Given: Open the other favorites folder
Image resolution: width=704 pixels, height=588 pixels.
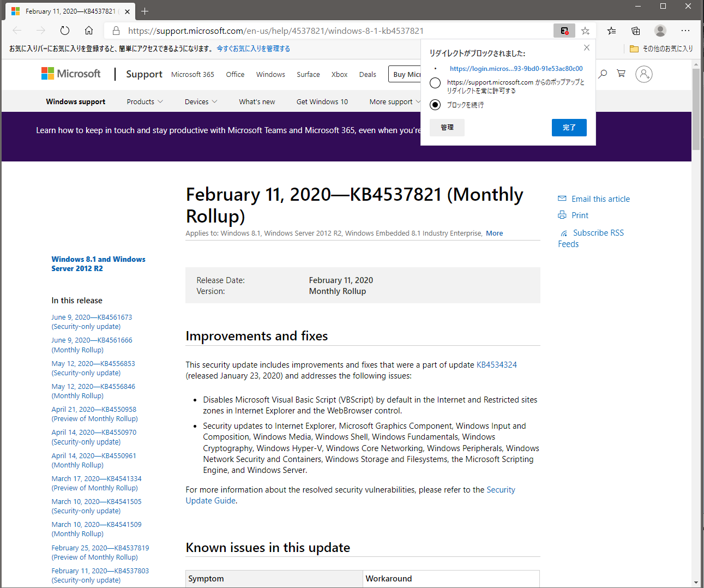Looking at the screenshot, I should pos(661,49).
